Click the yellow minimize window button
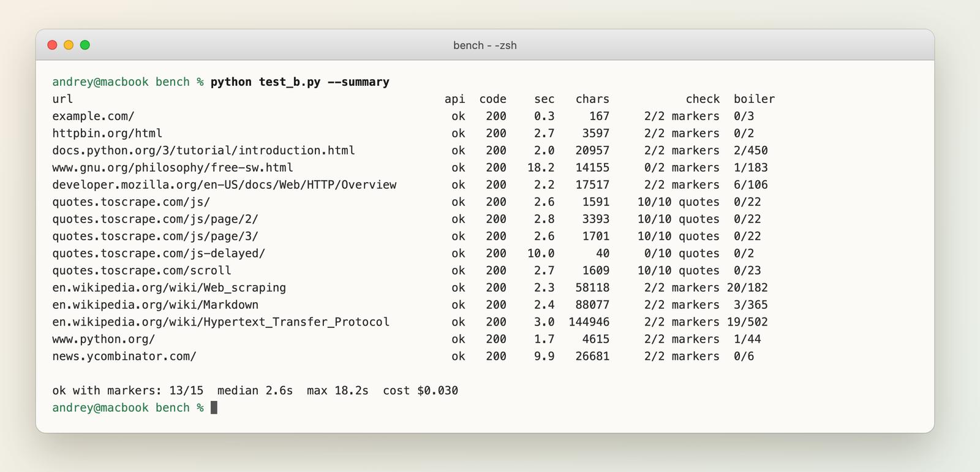 (x=69, y=45)
